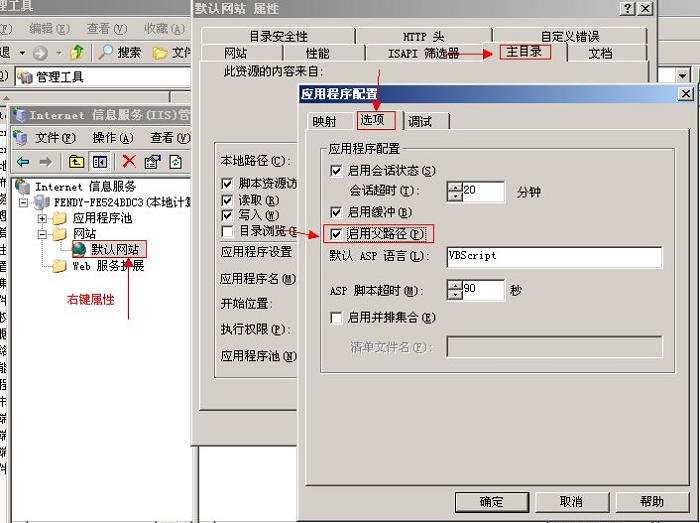Open the 自定义错误 tab
The width and height of the screenshot is (700, 523).
point(570,36)
